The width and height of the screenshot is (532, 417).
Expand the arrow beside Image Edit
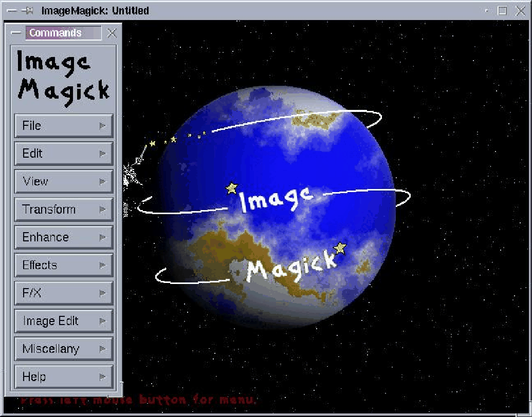point(102,321)
